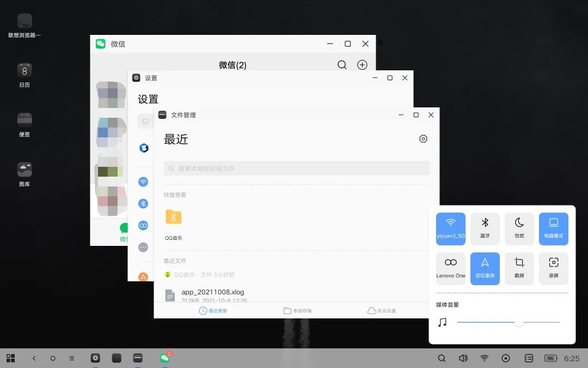Screen dimensions: 588x368
Task: Select Bluetooth settings in the Settings sidebar
Action: point(143,203)
